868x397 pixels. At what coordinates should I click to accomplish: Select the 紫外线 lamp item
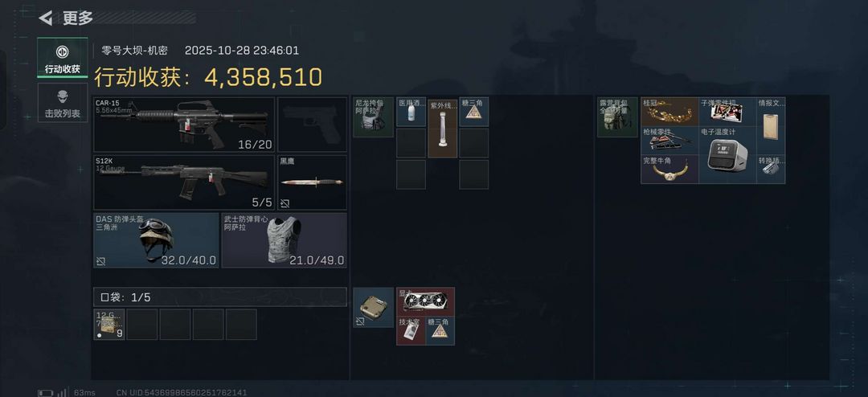point(443,128)
